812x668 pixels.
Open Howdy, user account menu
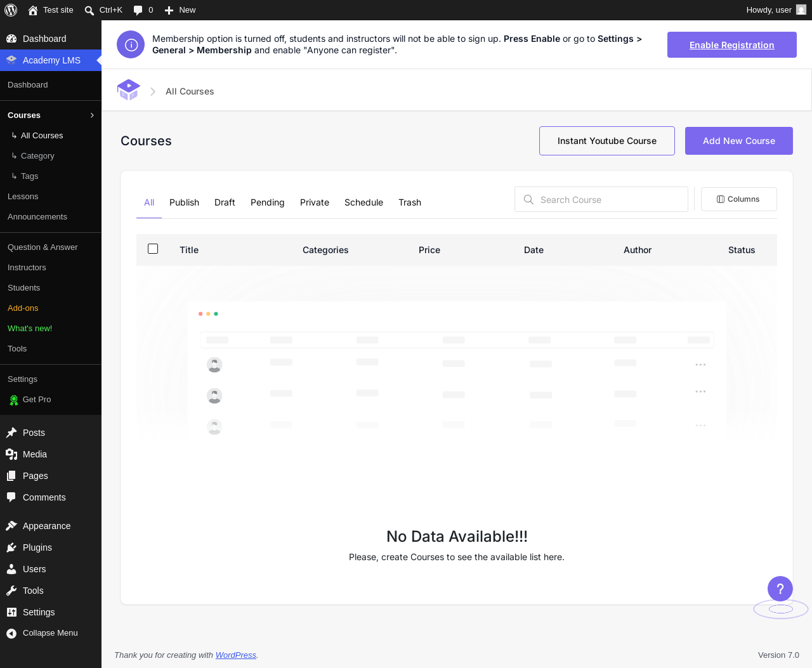[x=776, y=10]
